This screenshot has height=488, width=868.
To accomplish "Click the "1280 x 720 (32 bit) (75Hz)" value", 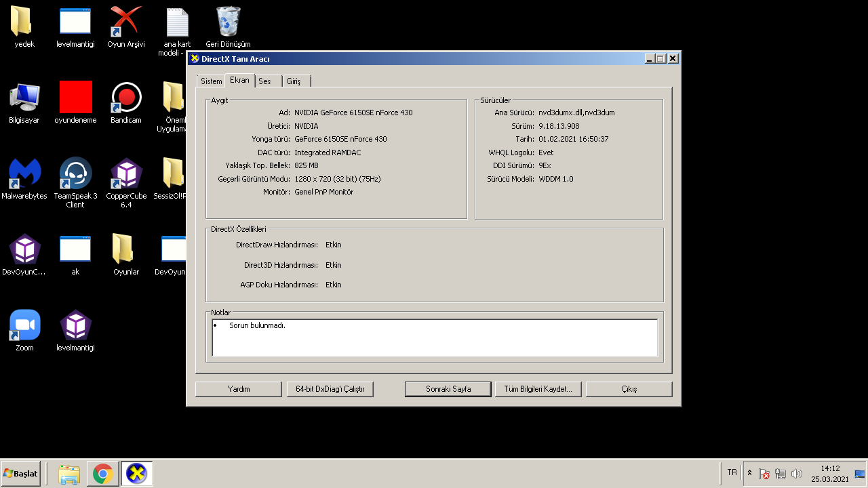I will [338, 179].
